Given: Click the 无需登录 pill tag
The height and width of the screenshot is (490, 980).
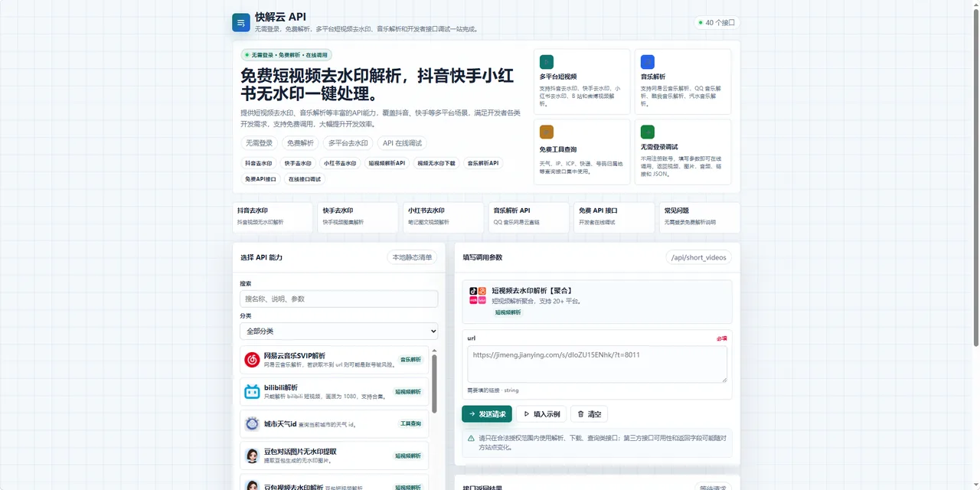Looking at the screenshot, I should click(x=259, y=143).
